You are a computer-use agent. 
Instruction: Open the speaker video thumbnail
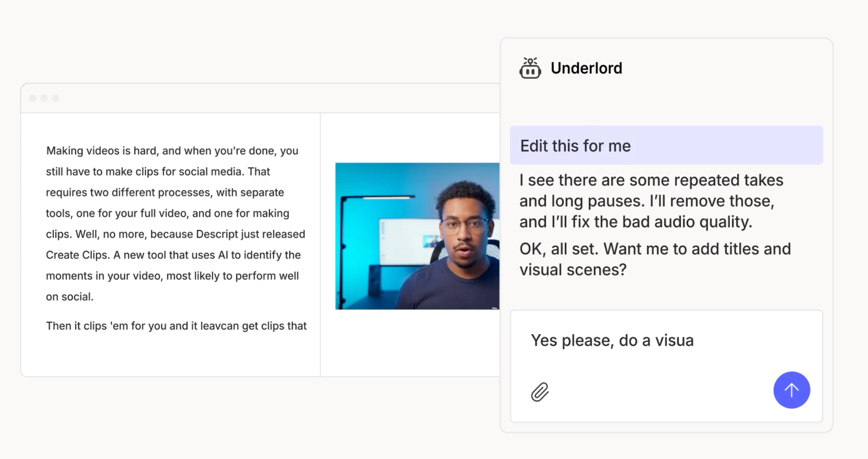point(417,236)
